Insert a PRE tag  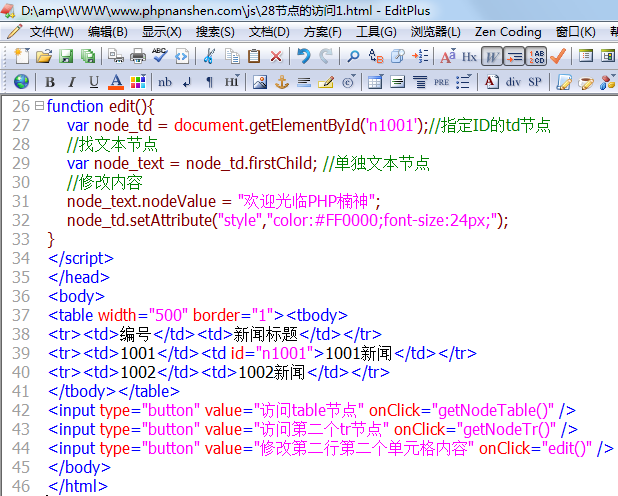(x=441, y=82)
